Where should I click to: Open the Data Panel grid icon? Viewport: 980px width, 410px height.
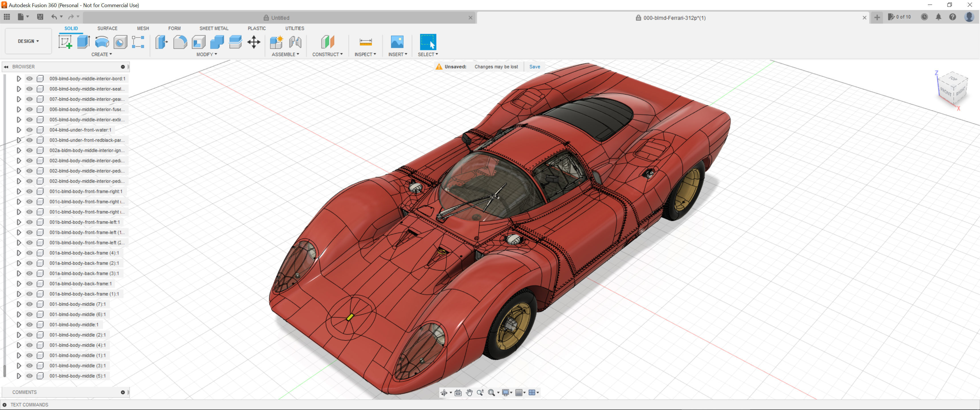point(7,17)
